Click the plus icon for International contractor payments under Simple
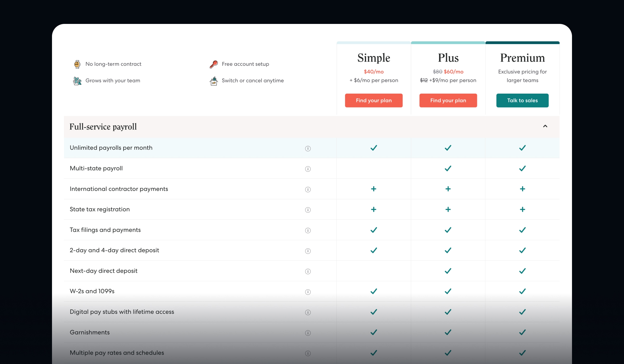 click(374, 189)
